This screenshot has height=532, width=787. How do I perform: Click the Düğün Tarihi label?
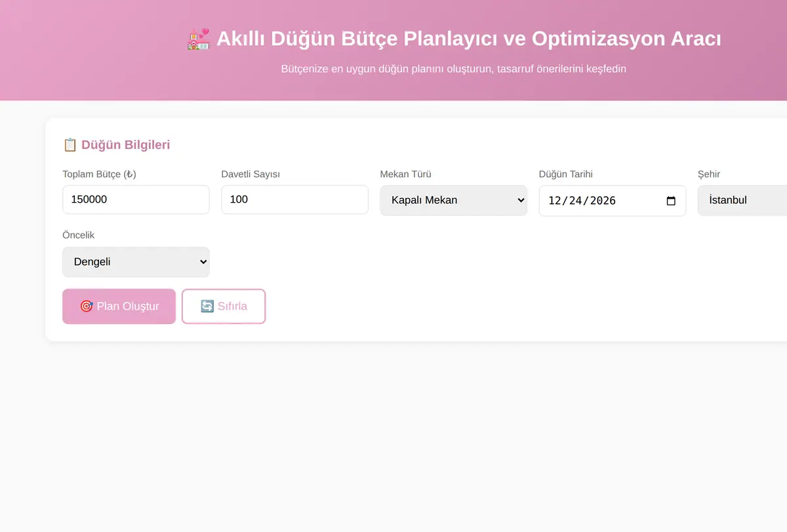pos(566,174)
